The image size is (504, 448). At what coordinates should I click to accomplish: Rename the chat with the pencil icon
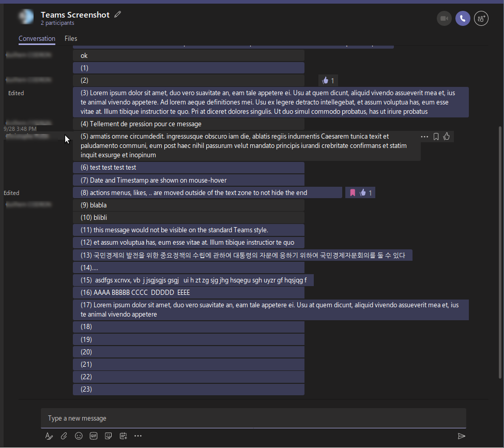[117, 14]
